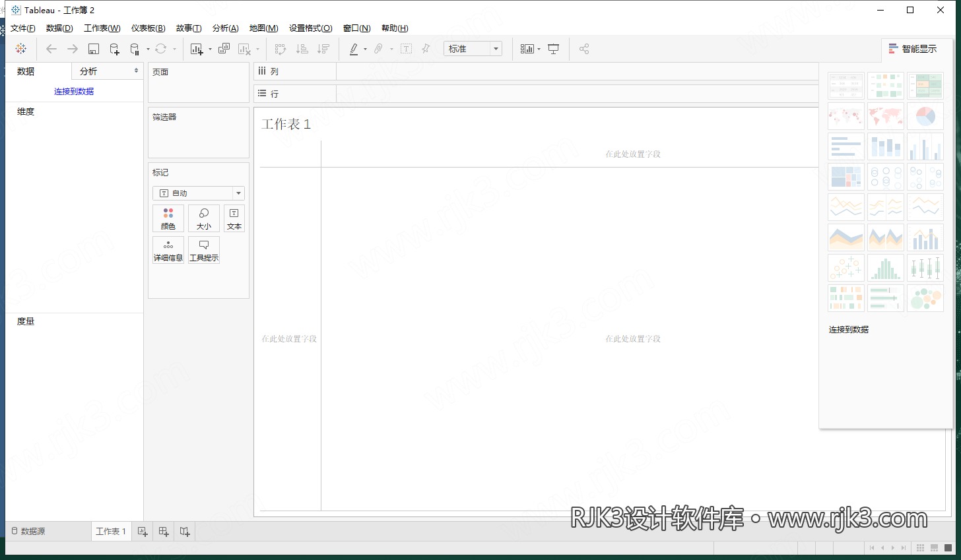Select the treemap thumbnail in Show Me
This screenshot has height=560, width=961.
pyautogui.click(x=846, y=177)
